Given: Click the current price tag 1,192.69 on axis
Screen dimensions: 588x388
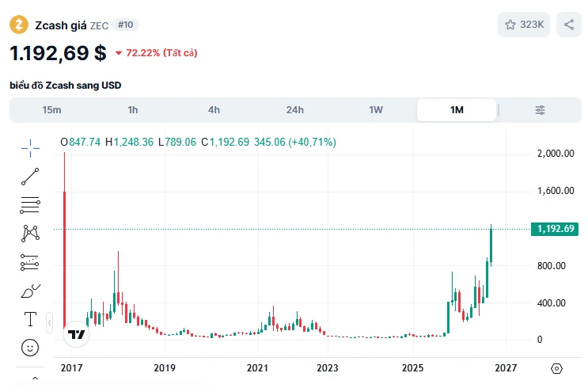Looking at the screenshot, I should (x=555, y=229).
